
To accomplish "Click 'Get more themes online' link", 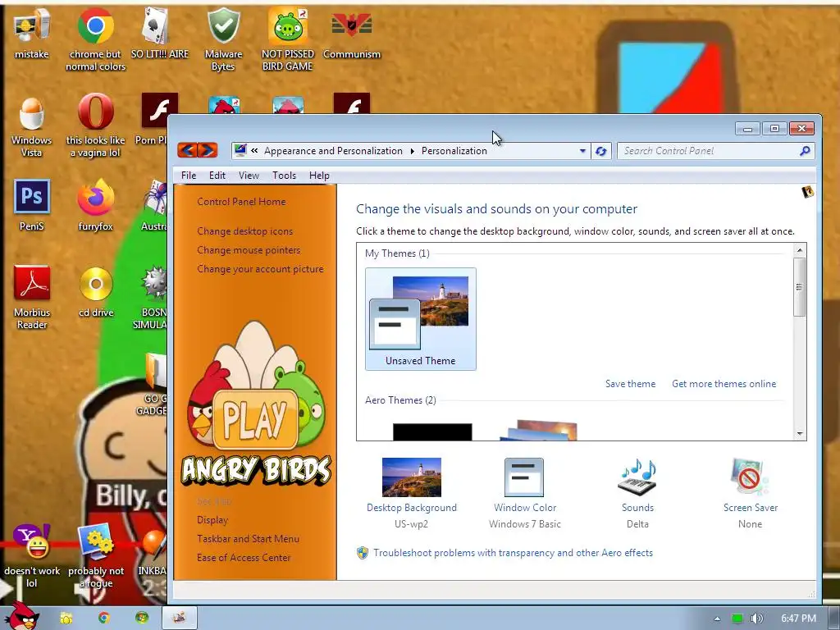I will 724,384.
